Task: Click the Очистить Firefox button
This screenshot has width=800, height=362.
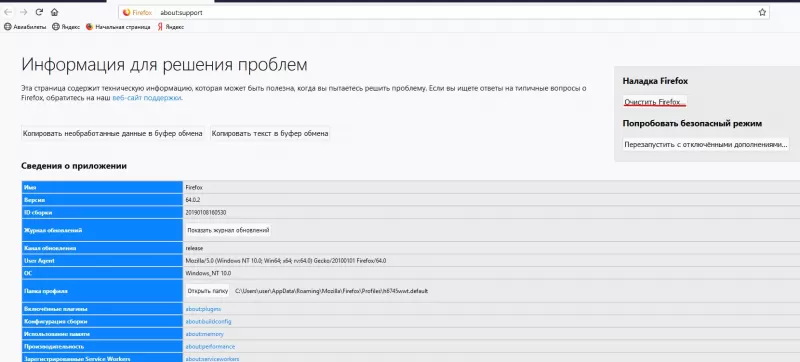Action: point(655,102)
